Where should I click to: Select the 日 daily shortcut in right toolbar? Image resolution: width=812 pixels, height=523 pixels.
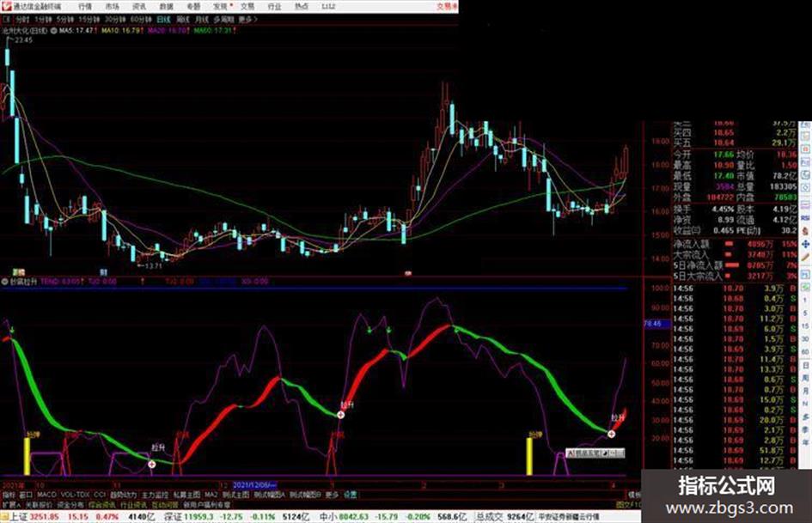pos(806,366)
